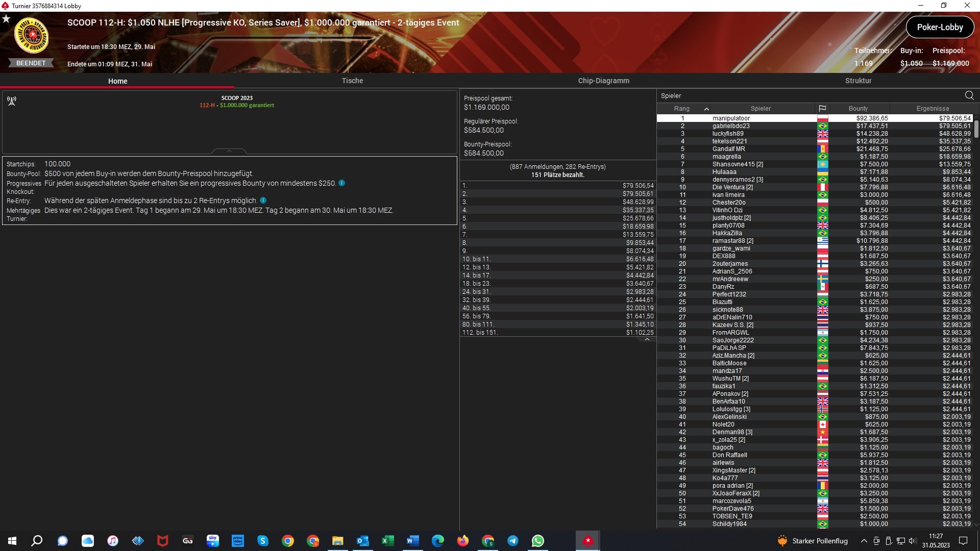Click the scrollbar down arrow in the player list
Image resolution: width=980 pixels, height=551 pixels.
tap(976, 524)
